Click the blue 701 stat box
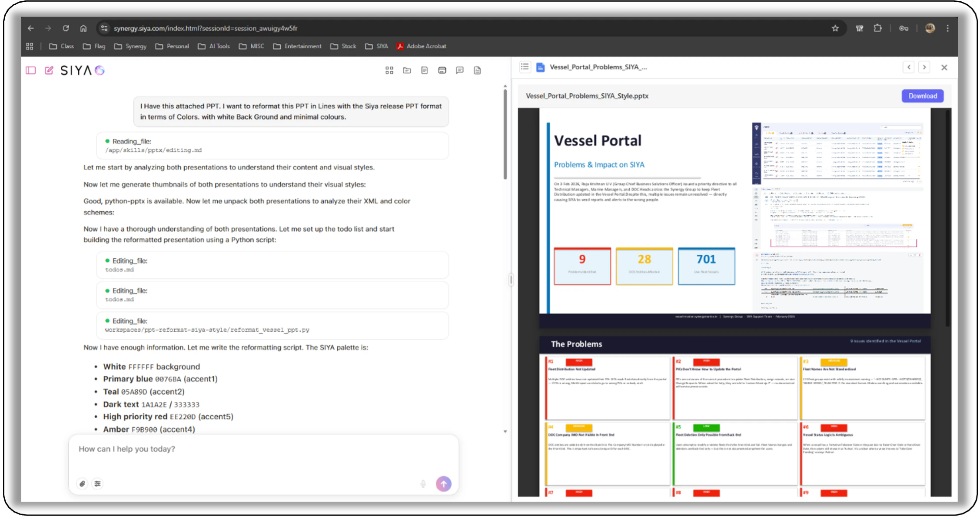Image resolution: width=980 pixels, height=520 pixels. pyautogui.click(x=706, y=266)
